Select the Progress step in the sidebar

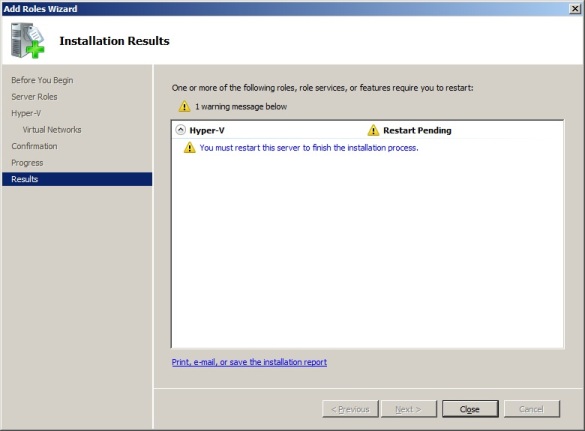pos(27,163)
